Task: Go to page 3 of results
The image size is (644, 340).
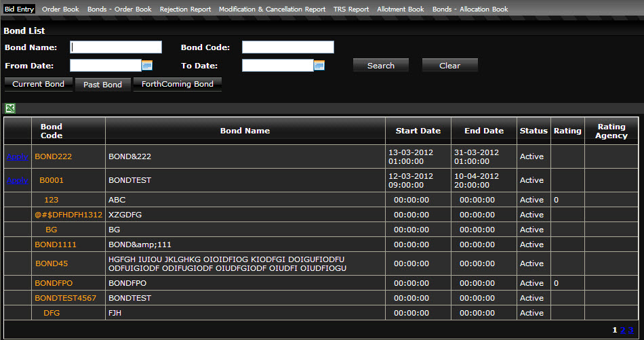Action: (630, 330)
